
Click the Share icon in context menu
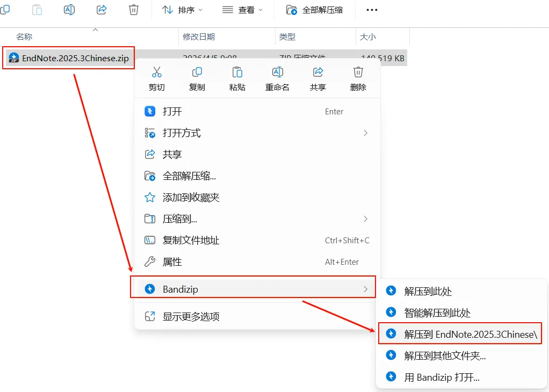(317, 72)
